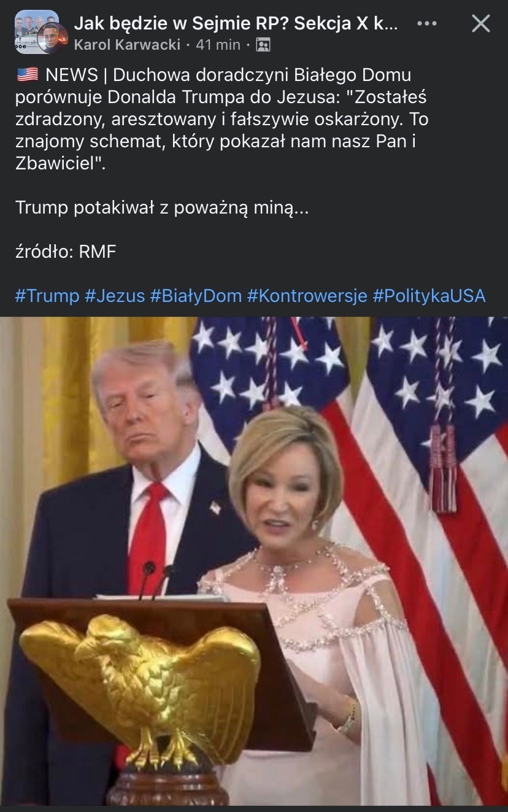Open the #BiałyDom hashtag
This screenshot has height=812, width=508.
[196, 296]
